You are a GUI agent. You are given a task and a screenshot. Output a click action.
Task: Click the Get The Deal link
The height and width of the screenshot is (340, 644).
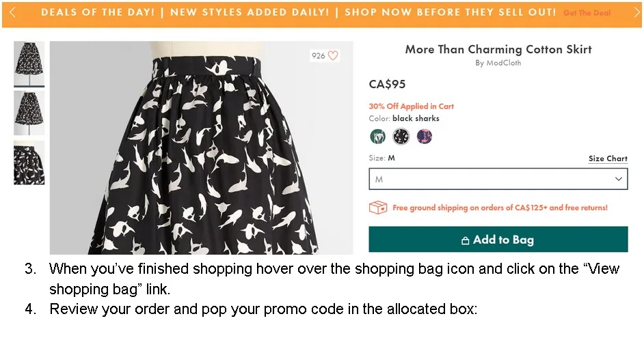[x=587, y=13]
